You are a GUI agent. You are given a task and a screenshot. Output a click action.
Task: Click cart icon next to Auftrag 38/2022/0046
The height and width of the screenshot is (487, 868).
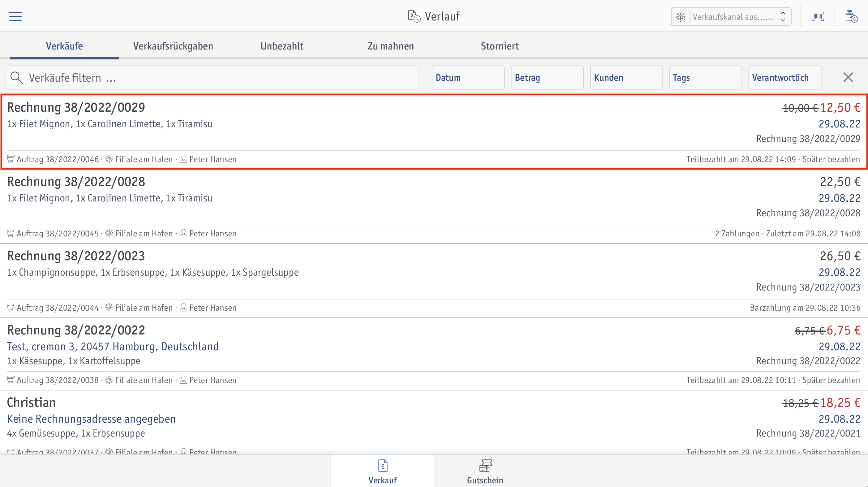click(x=11, y=159)
